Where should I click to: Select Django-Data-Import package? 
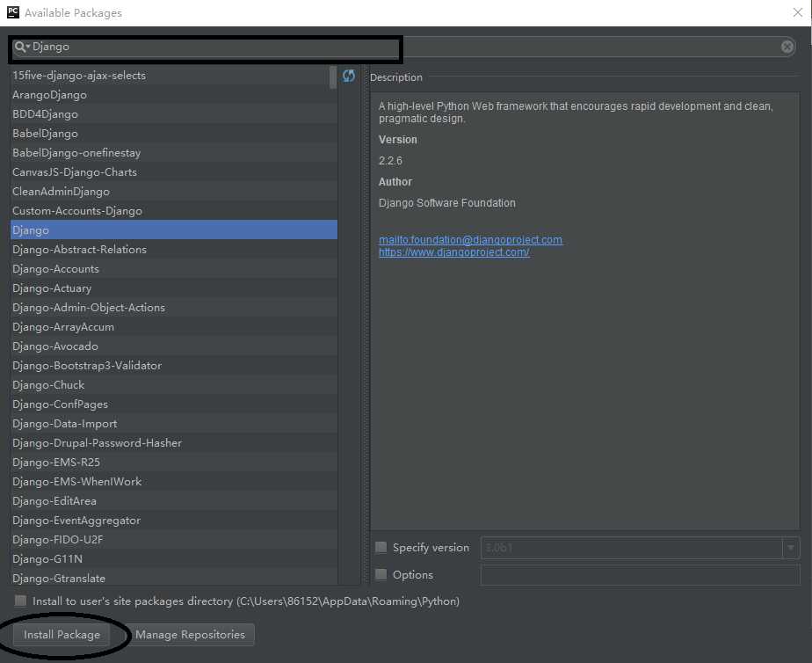pos(173,424)
